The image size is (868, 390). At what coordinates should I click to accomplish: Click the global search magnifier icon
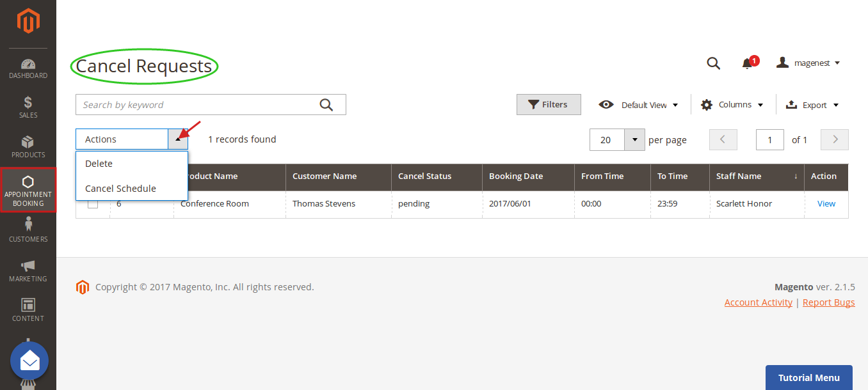pos(713,63)
